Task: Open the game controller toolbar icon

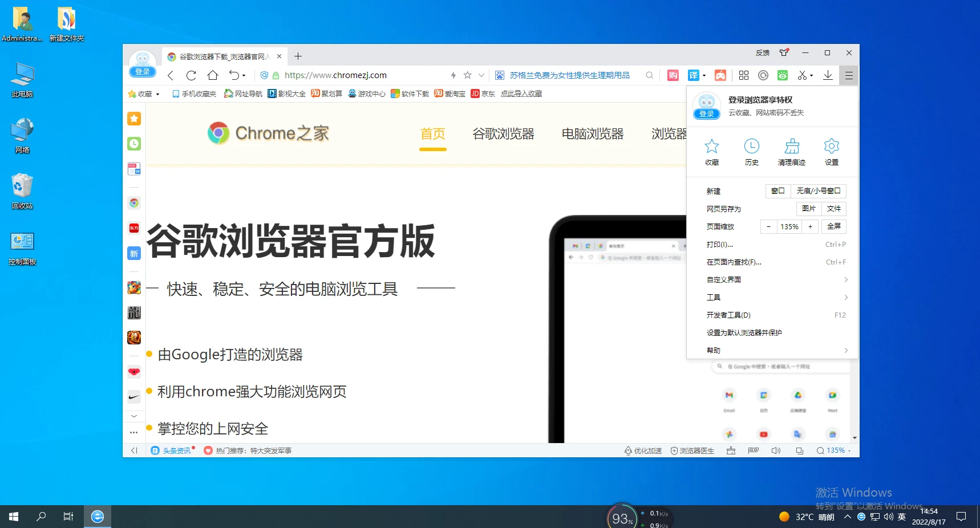Action: [x=720, y=75]
